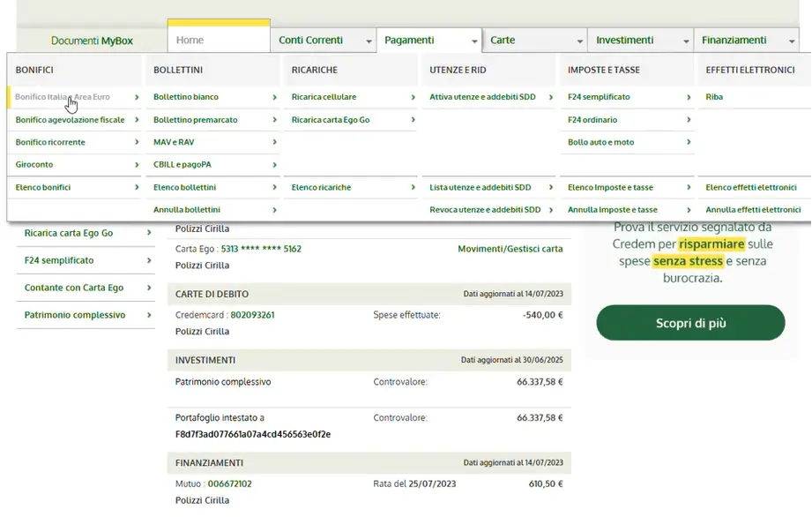Viewport: 812px width, 517px height.
Task: Switch to the Home tab
Action: click(218, 40)
